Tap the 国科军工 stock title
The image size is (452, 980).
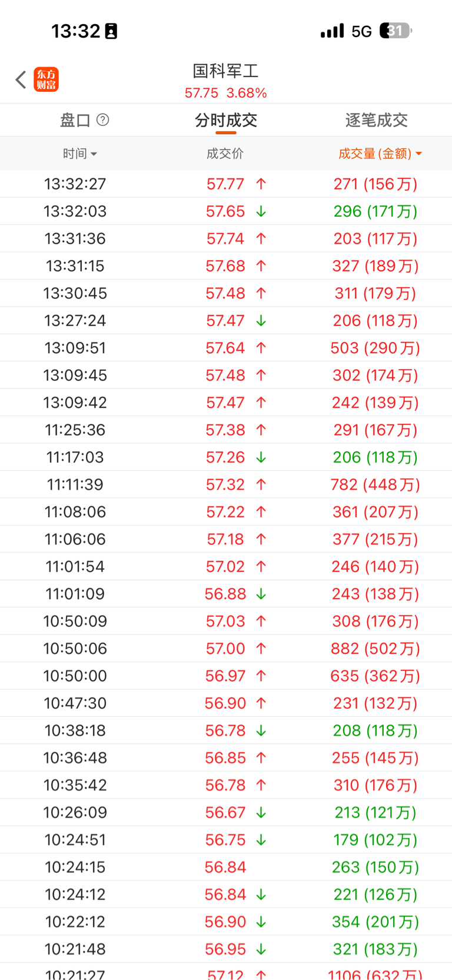pyautogui.click(x=226, y=71)
